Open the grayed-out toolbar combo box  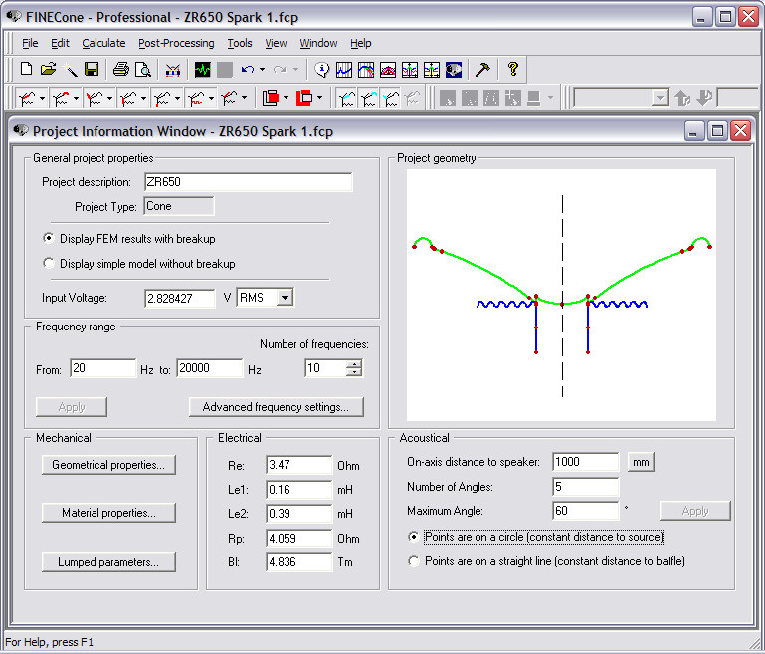click(621, 98)
